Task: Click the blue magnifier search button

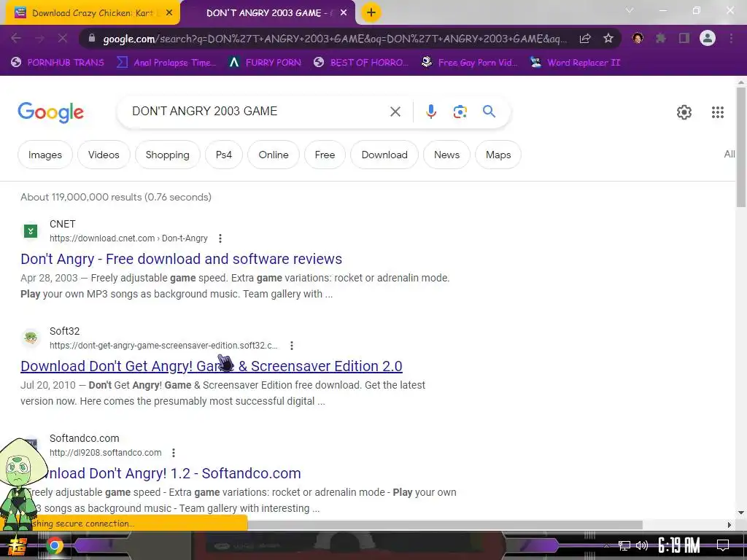Action: [489, 112]
